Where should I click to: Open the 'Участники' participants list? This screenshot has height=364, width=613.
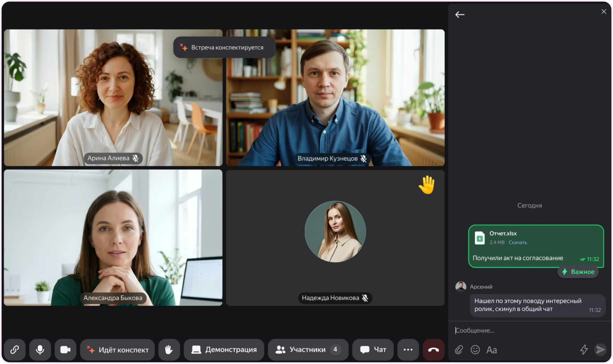(x=308, y=349)
